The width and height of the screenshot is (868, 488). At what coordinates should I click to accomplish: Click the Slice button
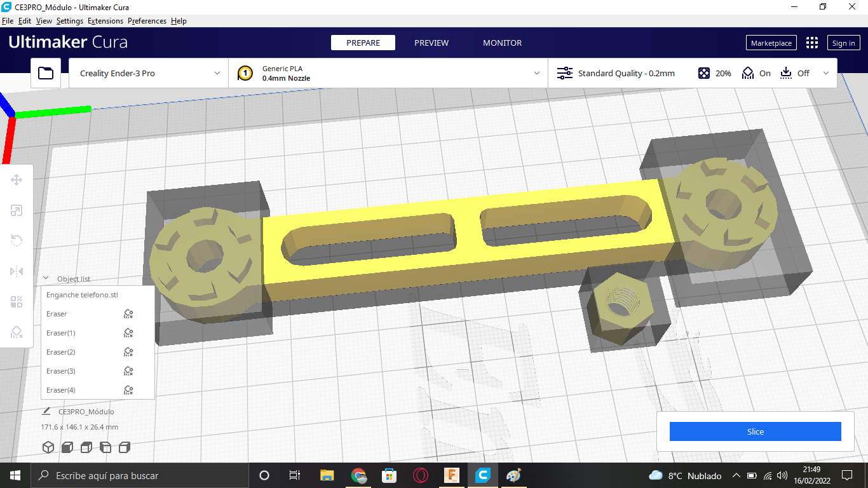click(x=756, y=431)
